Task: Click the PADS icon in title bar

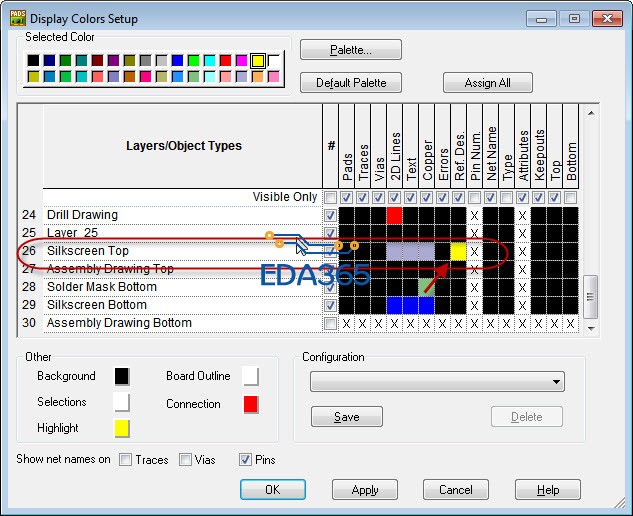Action: pos(18,18)
